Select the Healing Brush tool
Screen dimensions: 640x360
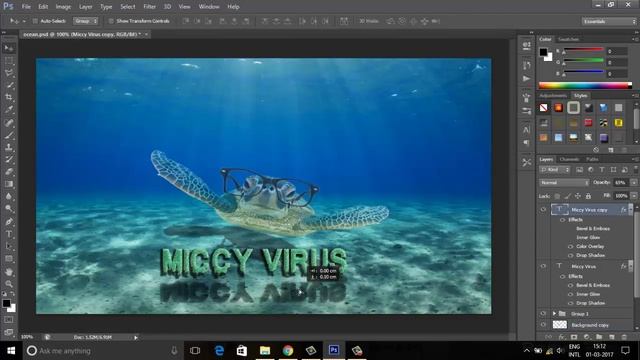[x=9, y=122]
